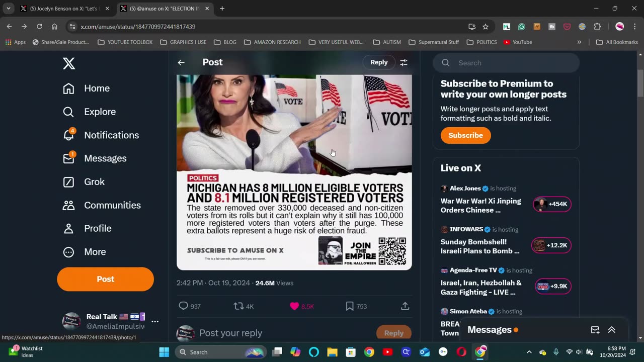The height and width of the screenshot is (362, 644).
Task: Open the tab search dropdown
Action: [x=8, y=9]
